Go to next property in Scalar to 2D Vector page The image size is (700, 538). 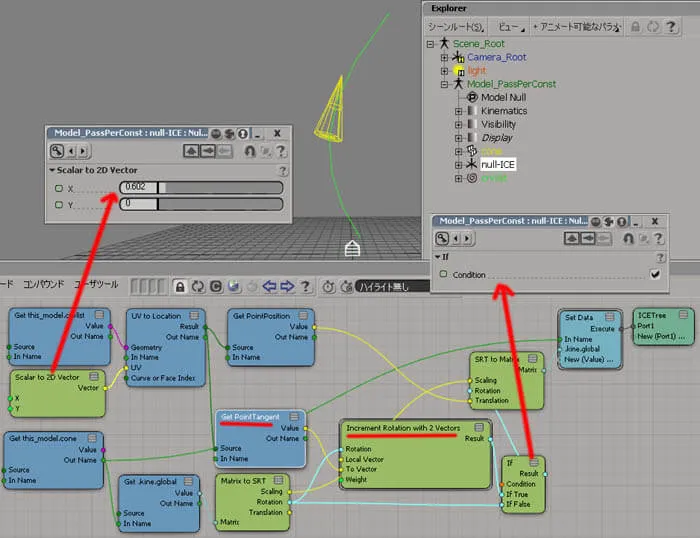(x=83, y=151)
